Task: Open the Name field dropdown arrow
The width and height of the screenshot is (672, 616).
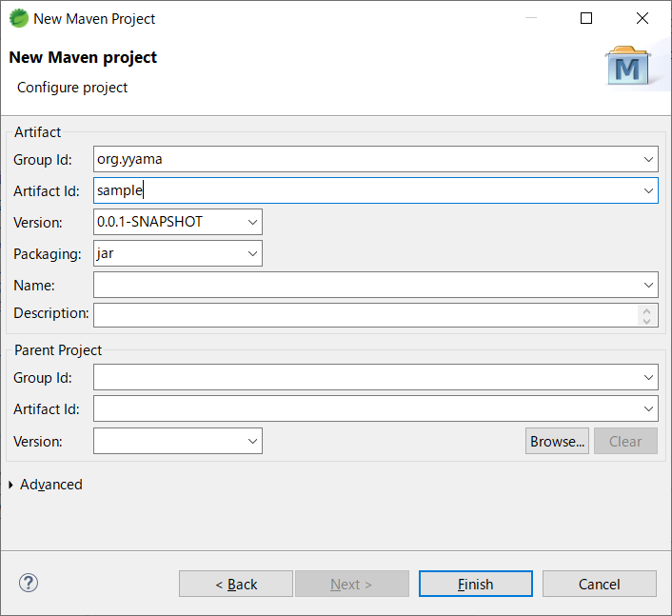Action: (648, 285)
